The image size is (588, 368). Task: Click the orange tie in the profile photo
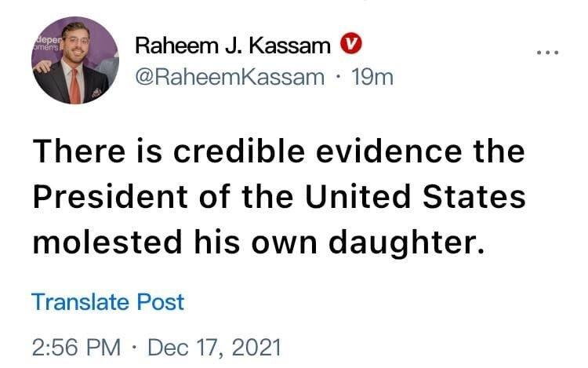click(x=75, y=86)
